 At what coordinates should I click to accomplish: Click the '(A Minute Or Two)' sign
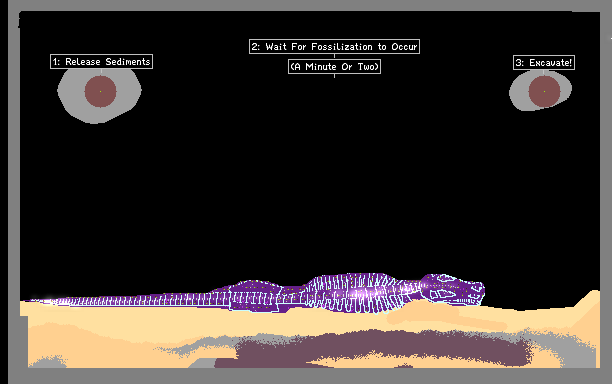(334, 67)
